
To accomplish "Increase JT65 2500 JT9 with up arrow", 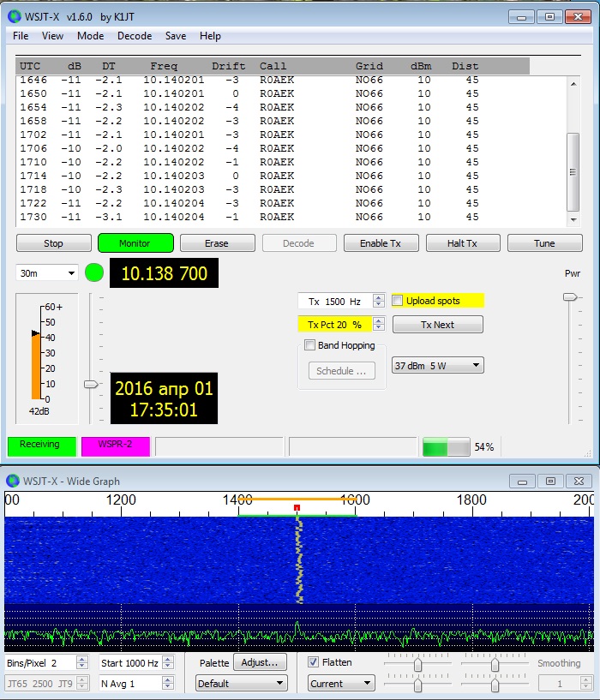I will (x=81, y=679).
